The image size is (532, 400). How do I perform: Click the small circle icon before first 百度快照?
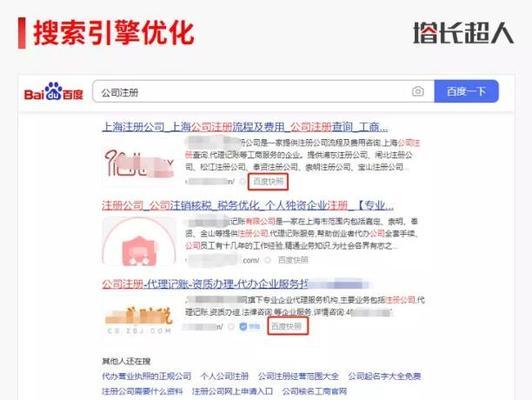click(x=242, y=182)
